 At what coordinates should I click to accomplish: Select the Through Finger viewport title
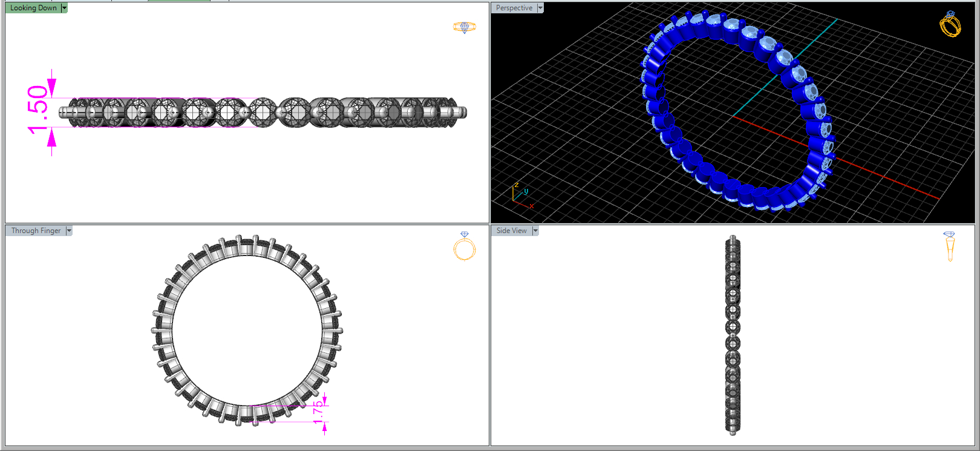click(36, 231)
